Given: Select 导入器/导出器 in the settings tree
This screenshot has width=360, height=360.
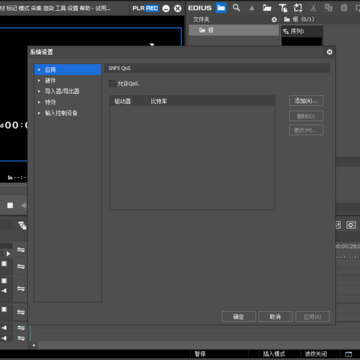Looking at the screenshot, I should point(62,91).
